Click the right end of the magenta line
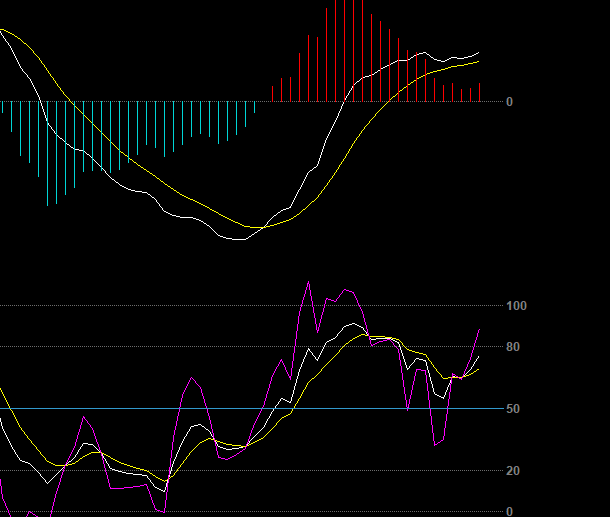This screenshot has width=610, height=517. (479, 329)
